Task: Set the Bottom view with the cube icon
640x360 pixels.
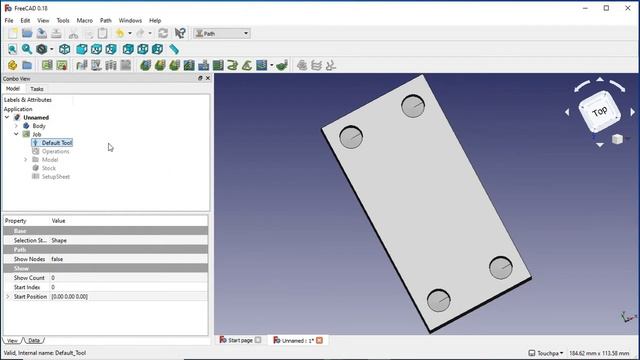Action: pos(143,49)
